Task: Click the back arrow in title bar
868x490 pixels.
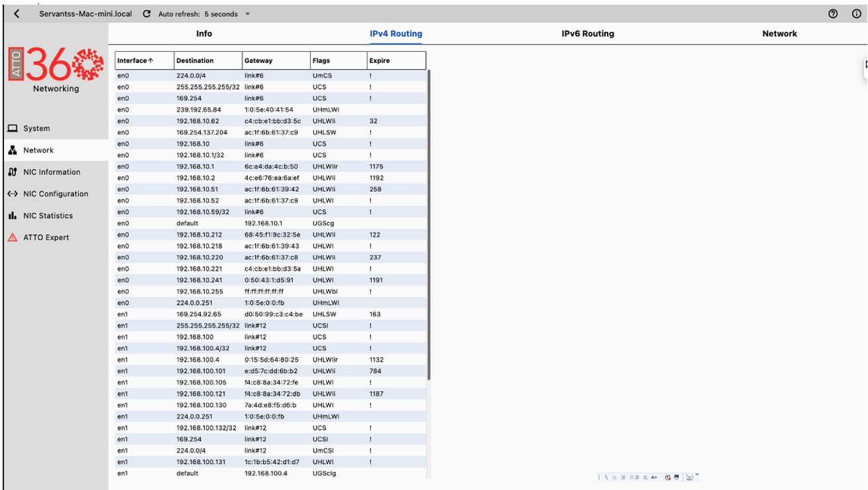Action: (x=17, y=14)
